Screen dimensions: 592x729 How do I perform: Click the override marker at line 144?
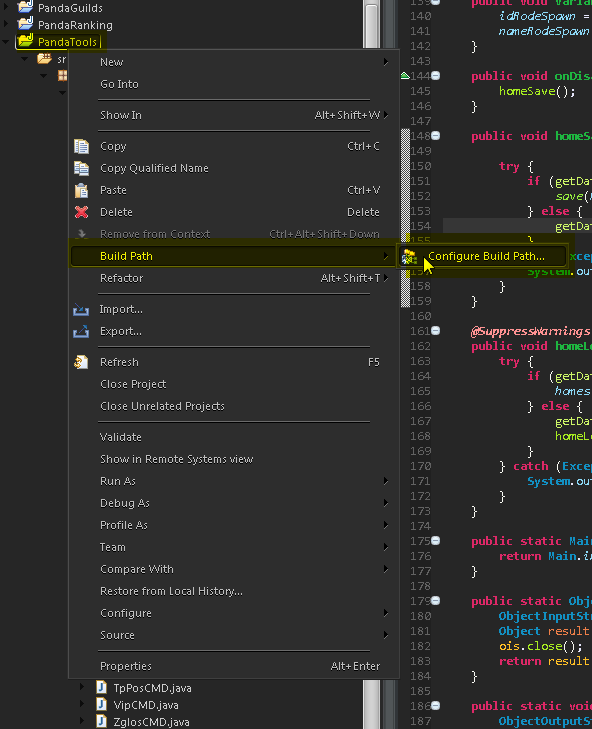405,75
